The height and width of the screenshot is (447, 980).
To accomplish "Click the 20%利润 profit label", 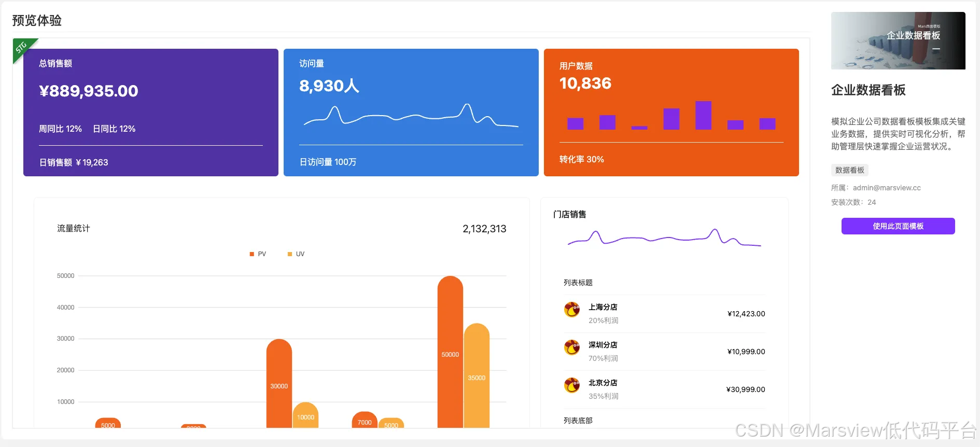I will coord(603,320).
